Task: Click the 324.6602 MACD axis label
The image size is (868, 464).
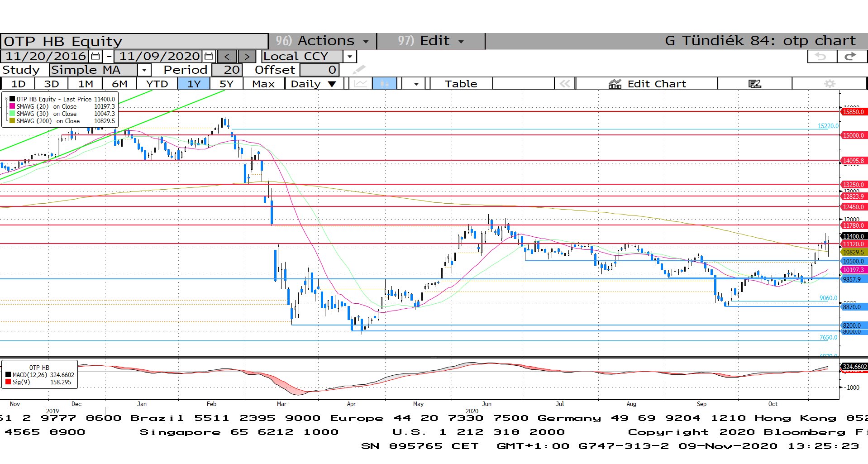Action: coord(854,367)
